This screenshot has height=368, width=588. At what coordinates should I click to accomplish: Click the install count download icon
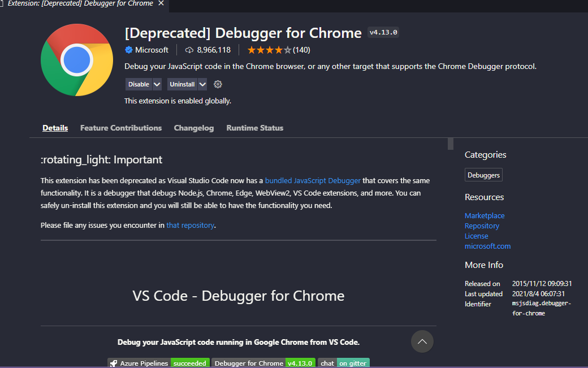tap(189, 50)
